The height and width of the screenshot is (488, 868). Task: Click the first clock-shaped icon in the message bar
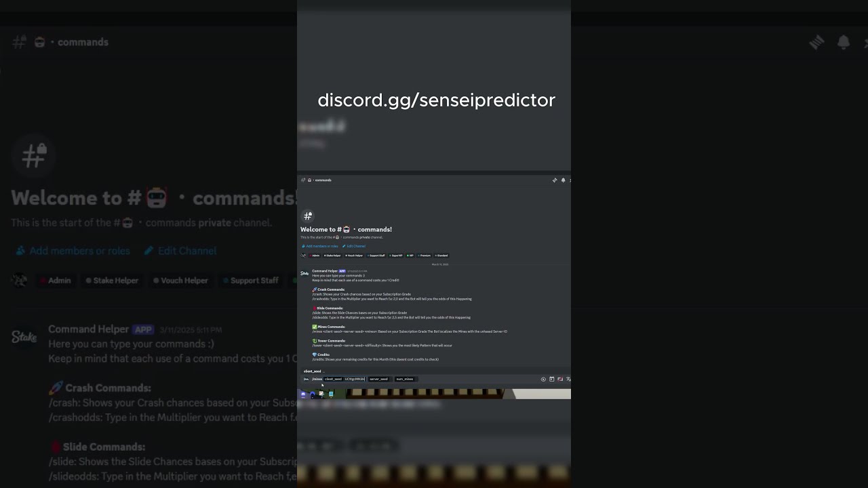point(543,380)
